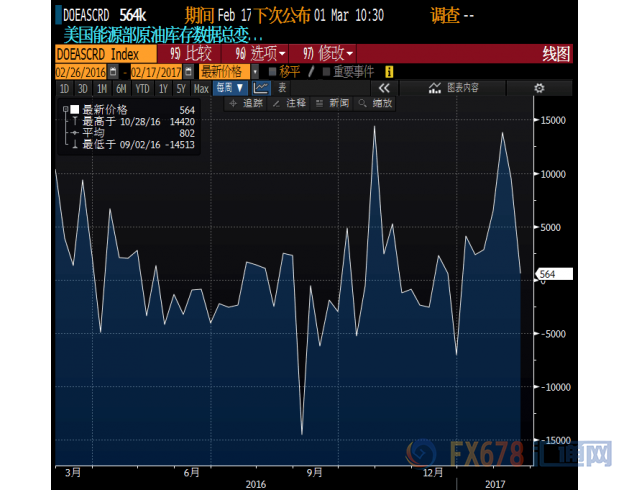Toggle 最新价格 series visibility in legend
630x490 pixels.
[x=74, y=108]
